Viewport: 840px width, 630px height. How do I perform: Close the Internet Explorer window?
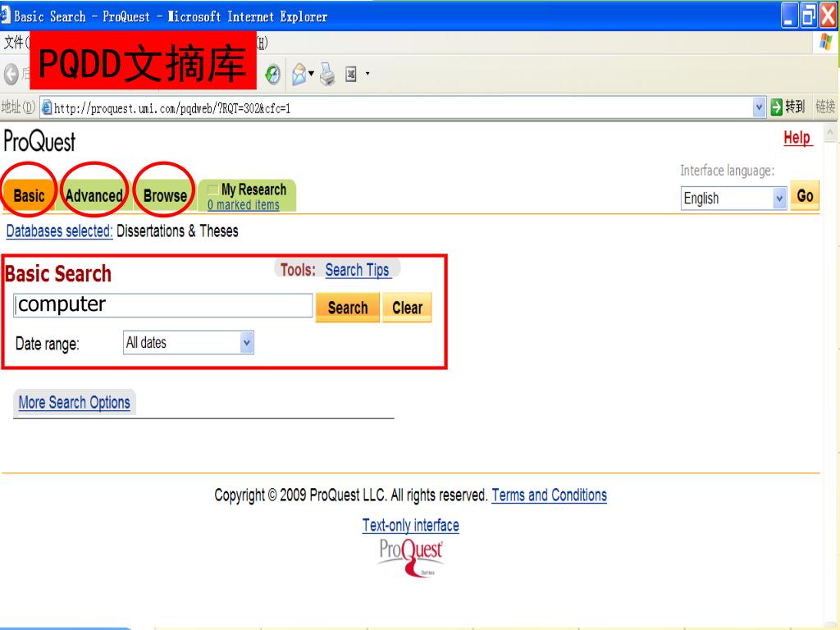click(x=828, y=15)
